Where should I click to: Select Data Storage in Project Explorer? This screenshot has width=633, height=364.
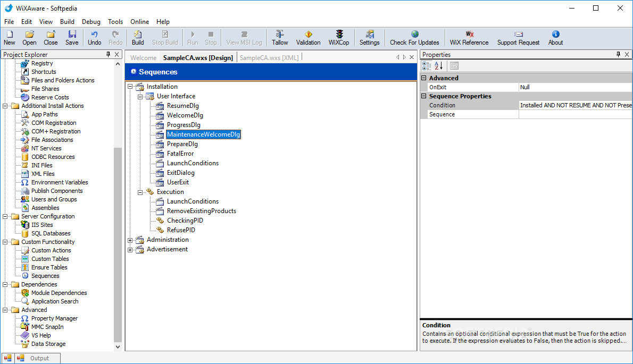click(48, 344)
